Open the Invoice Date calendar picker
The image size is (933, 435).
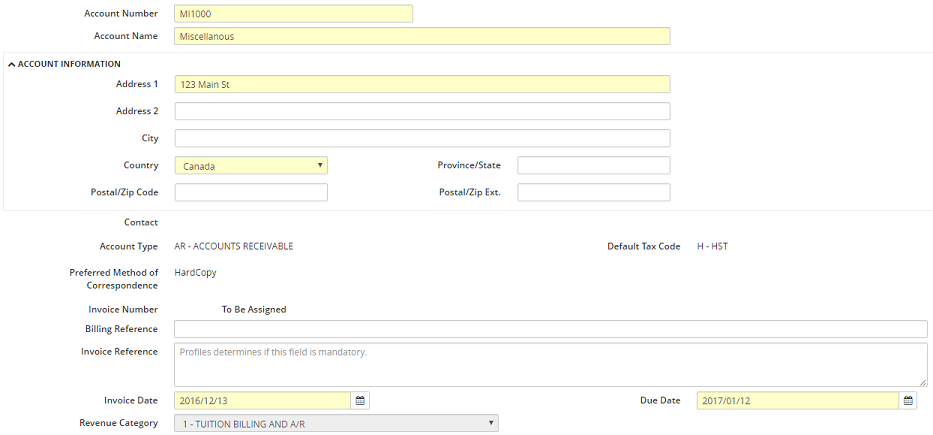click(361, 401)
